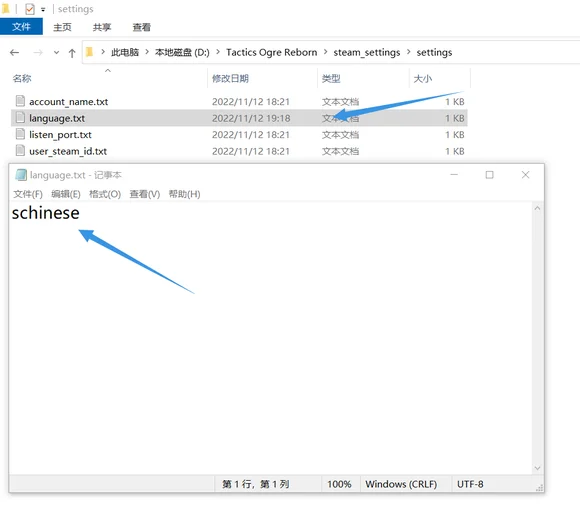Click the folder icon in address bar
The image size is (580, 507).
(x=89, y=52)
